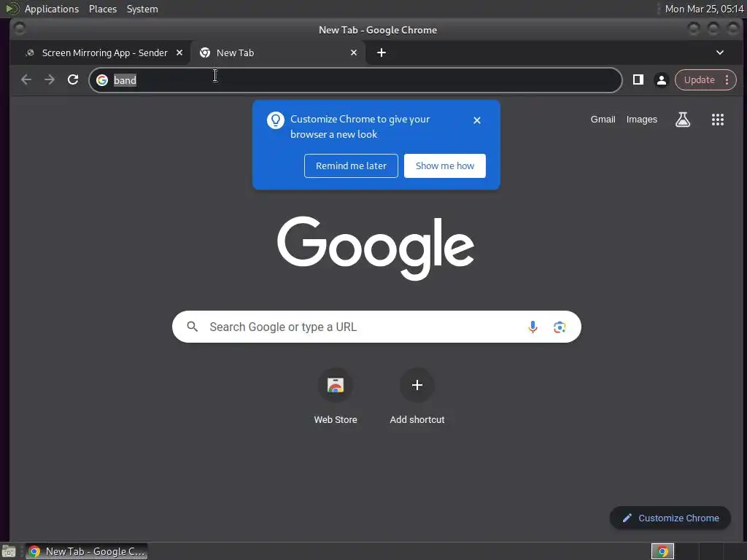747x560 pixels.
Task: Start voice search with the microphone
Action: [533, 327]
